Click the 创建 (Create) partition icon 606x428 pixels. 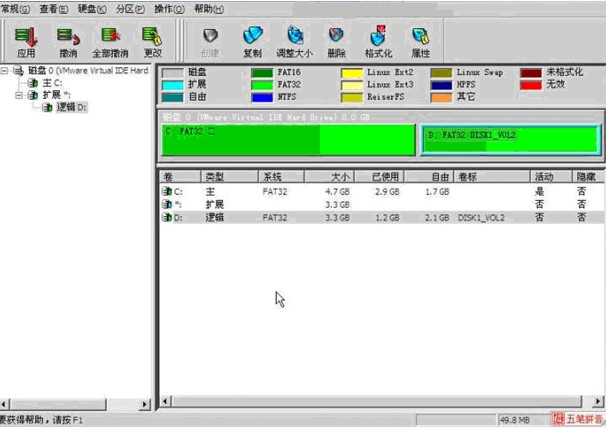coord(210,42)
